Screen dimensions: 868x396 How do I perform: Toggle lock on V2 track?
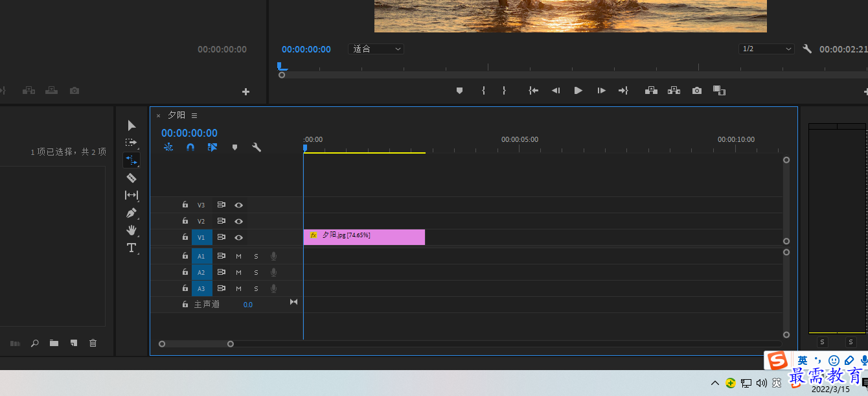coord(185,221)
